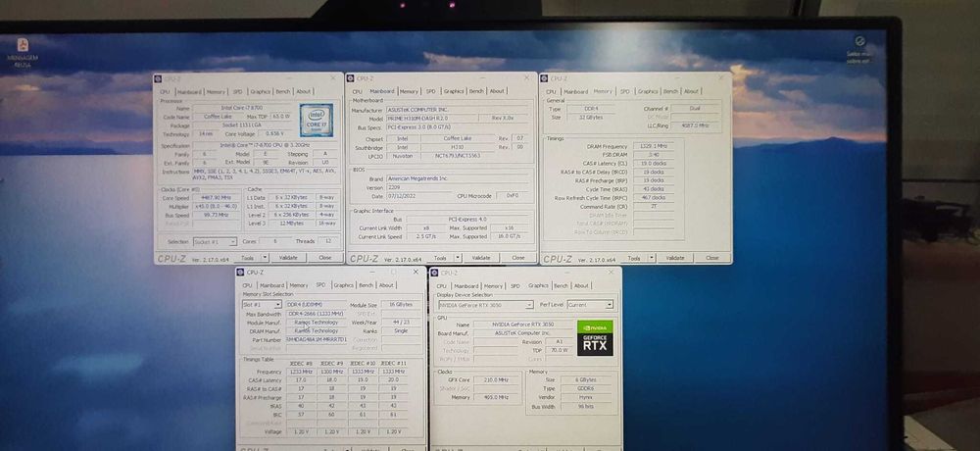Expand the NVIDIA GeForce RTX 3050 device dropdown
Image resolution: width=980 pixels, height=451 pixels.
(529, 305)
